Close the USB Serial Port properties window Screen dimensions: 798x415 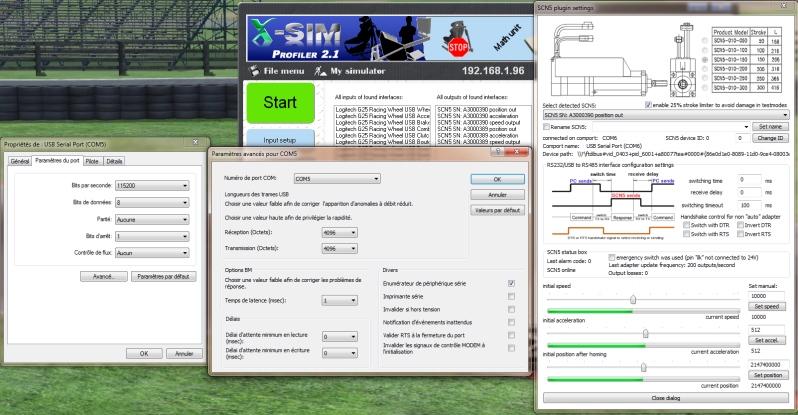tap(195, 143)
